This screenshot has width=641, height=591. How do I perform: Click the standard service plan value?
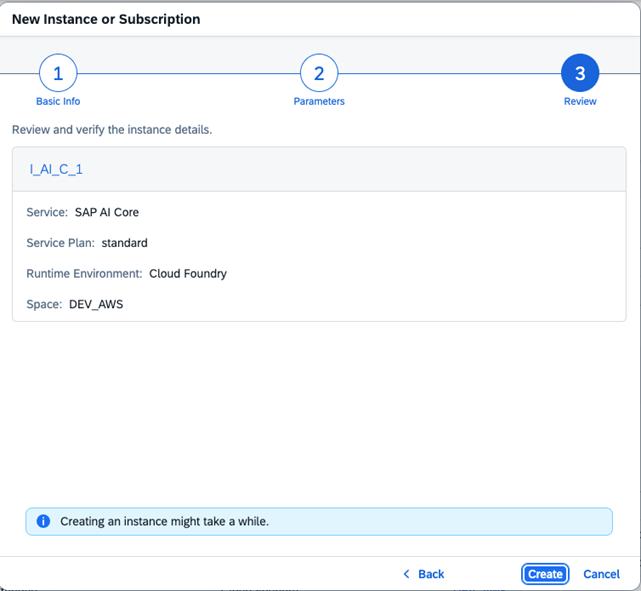[x=124, y=242]
